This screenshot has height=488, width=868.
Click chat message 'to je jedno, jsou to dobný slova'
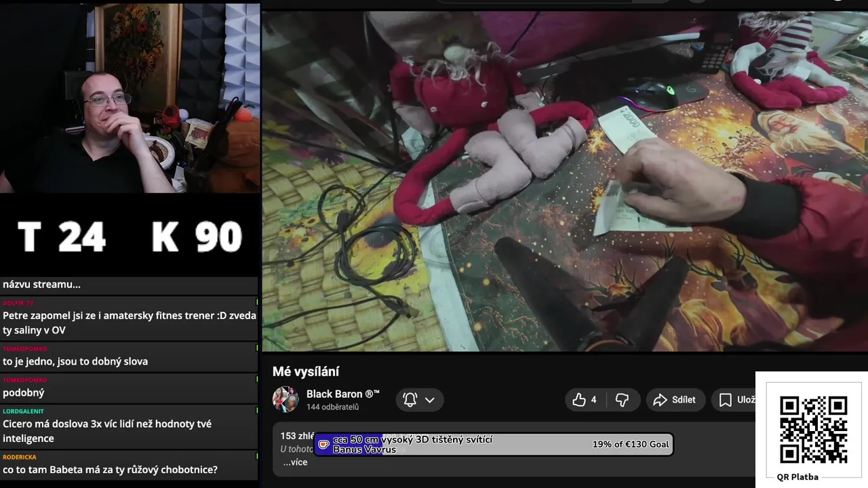click(129, 357)
